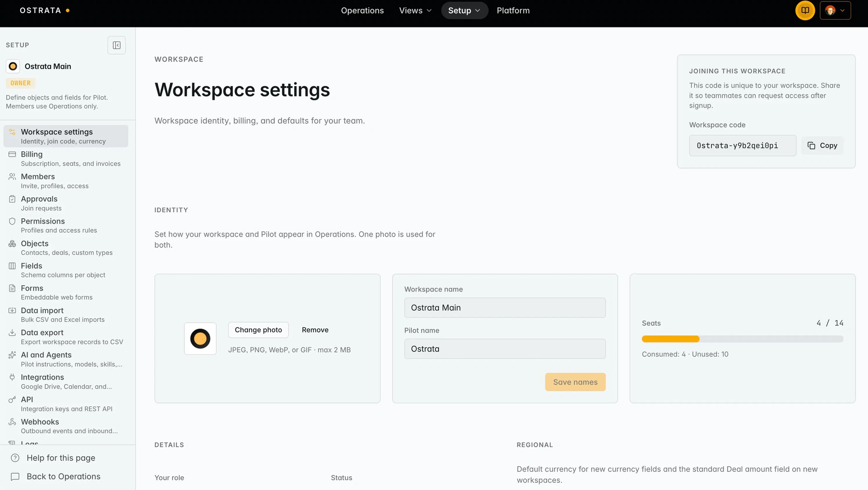Click the API key icon
The width and height of the screenshot is (868, 490).
[x=12, y=399]
